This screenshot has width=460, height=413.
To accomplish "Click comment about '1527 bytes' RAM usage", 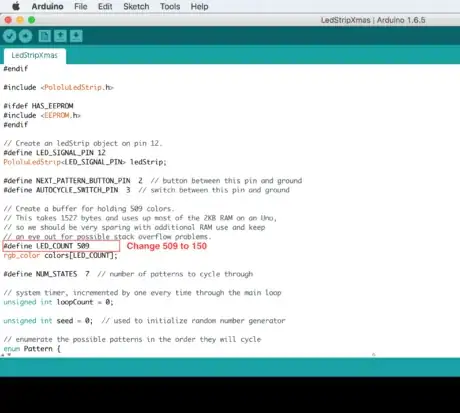I will point(140,218).
